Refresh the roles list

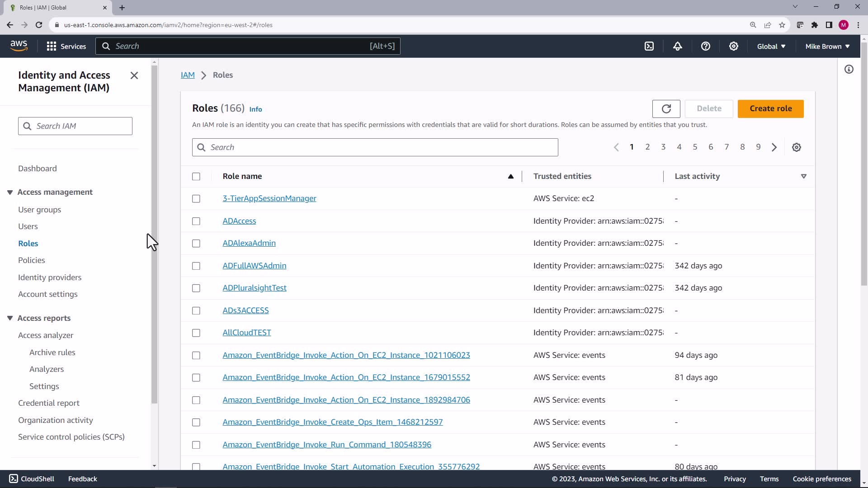pyautogui.click(x=666, y=108)
